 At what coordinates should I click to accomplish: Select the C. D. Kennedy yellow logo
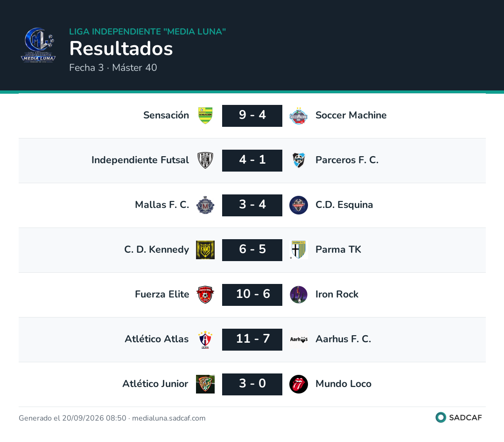[x=205, y=250]
